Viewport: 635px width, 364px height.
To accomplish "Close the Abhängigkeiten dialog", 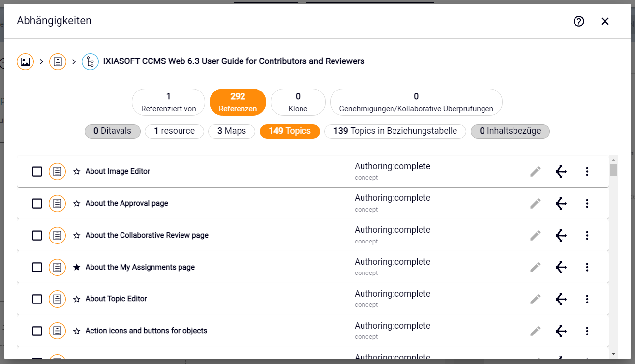I will (605, 21).
